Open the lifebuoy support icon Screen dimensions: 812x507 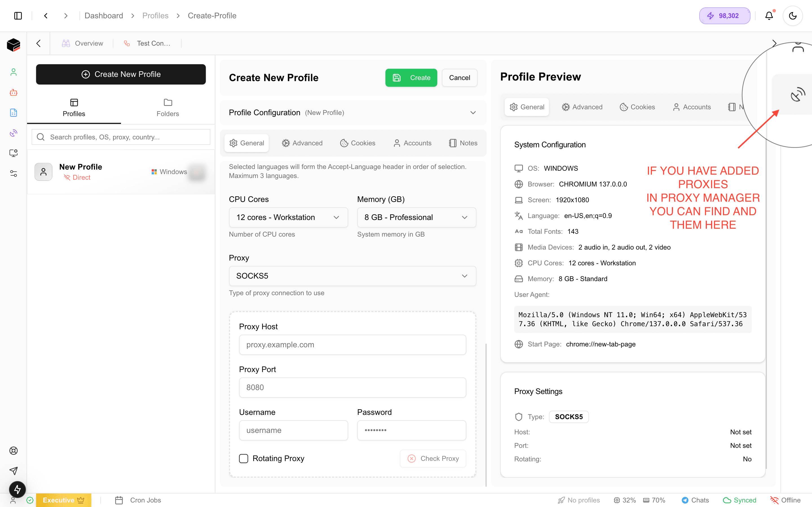coord(14,451)
